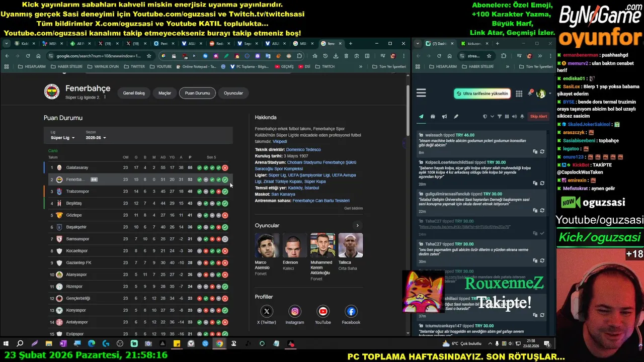Expand chevron next to shield icon

pyautogui.click(x=492, y=117)
